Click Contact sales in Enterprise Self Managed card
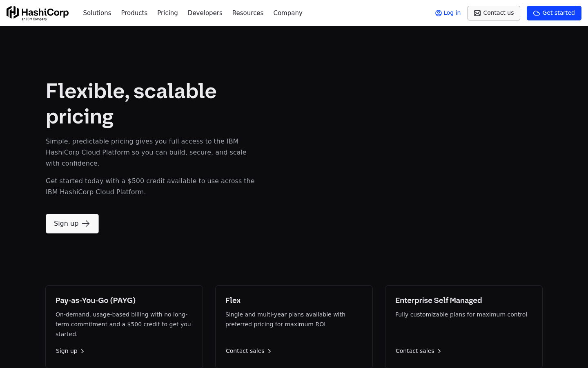The image size is (588, 368). coord(419,351)
